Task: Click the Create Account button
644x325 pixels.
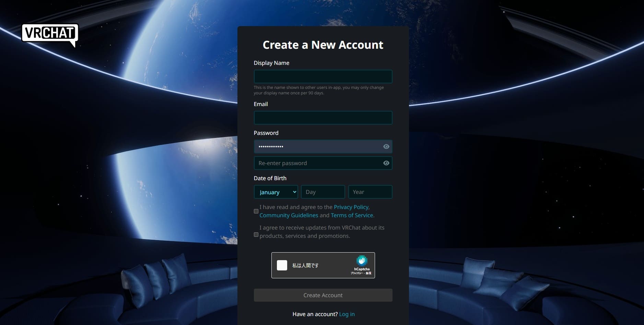Action: click(x=323, y=295)
